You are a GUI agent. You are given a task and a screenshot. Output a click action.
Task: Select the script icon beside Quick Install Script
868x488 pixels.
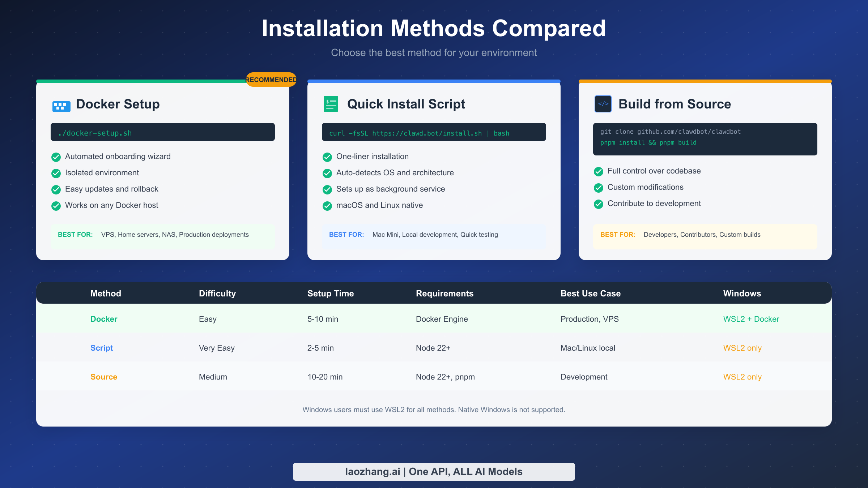click(331, 104)
